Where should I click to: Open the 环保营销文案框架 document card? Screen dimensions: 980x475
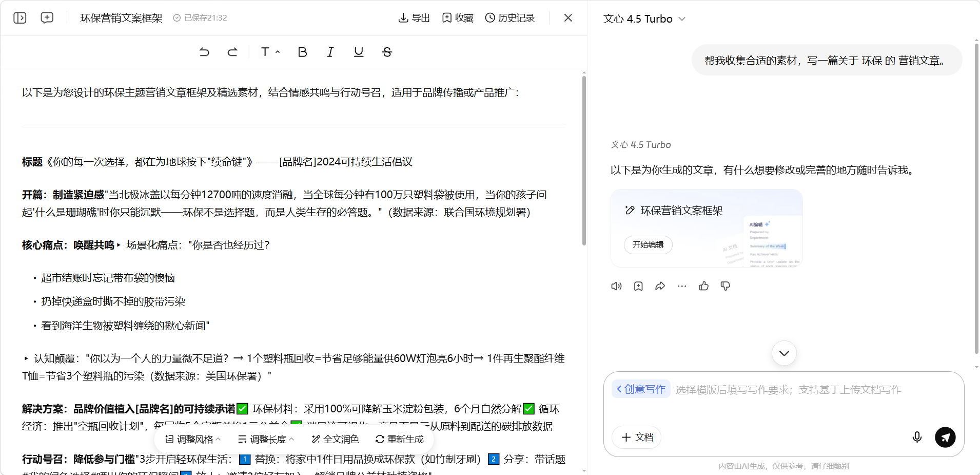707,228
